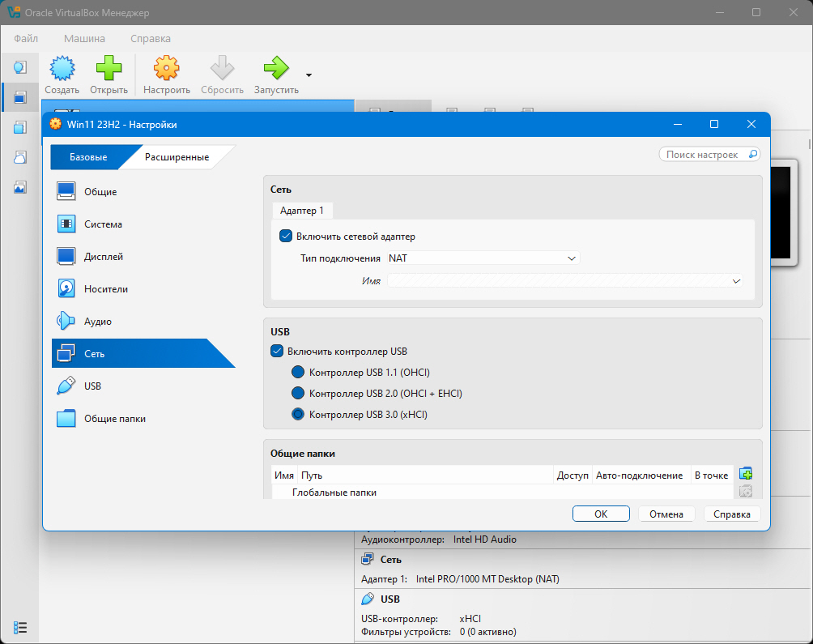
Task: Click the В точке column header
Action: coord(711,476)
